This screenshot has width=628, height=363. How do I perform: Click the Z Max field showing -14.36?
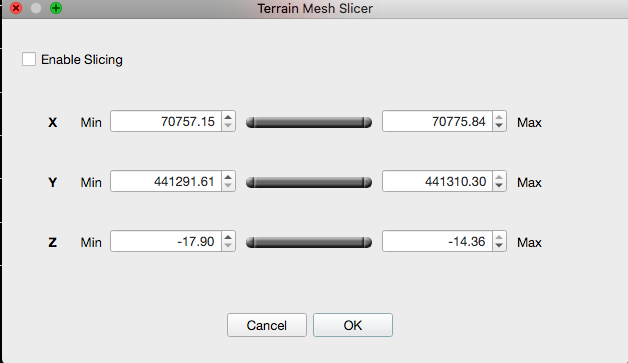(437, 241)
